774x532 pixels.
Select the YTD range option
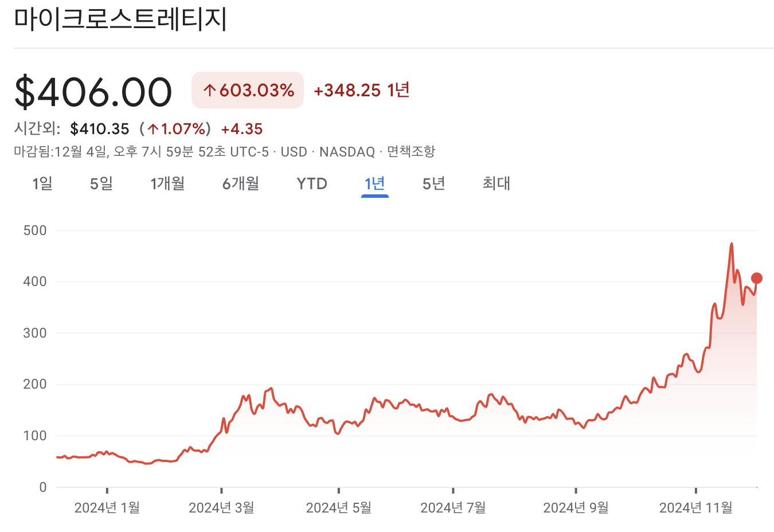click(311, 183)
